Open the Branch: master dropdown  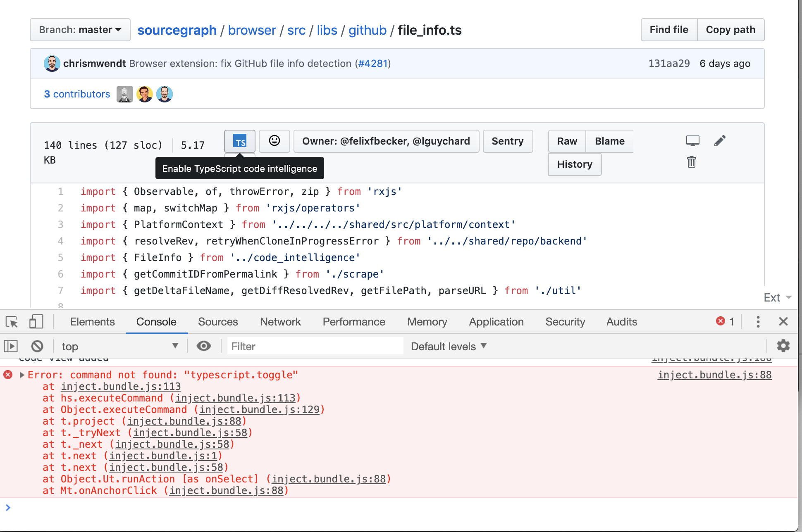coord(80,30)
